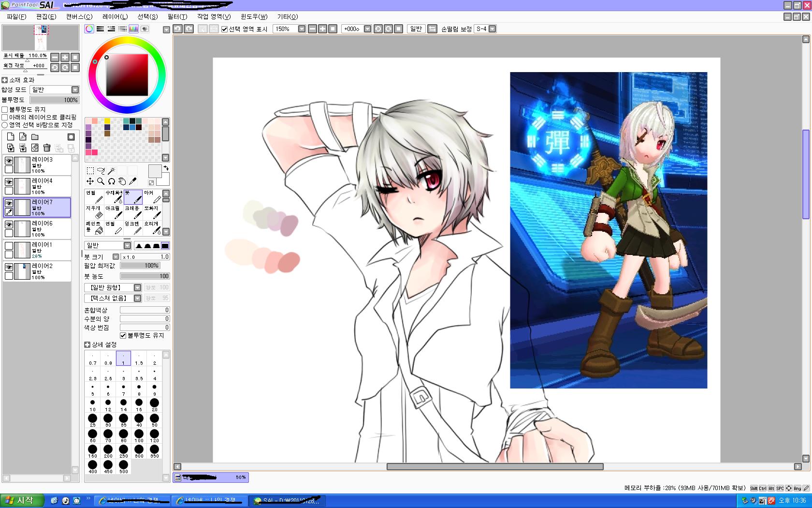Screen dimensions: 812x508
Task: Pick yellow swatch in palette
Action: pos(107,121)
